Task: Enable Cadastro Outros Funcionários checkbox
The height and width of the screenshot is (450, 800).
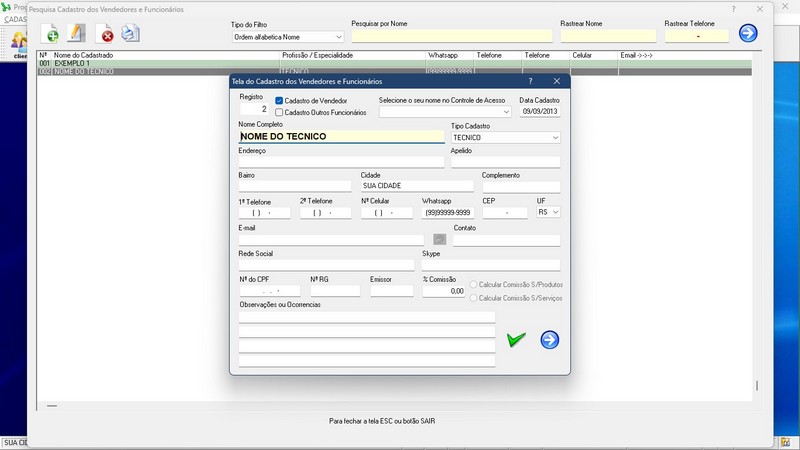Action: click(279, 112)
